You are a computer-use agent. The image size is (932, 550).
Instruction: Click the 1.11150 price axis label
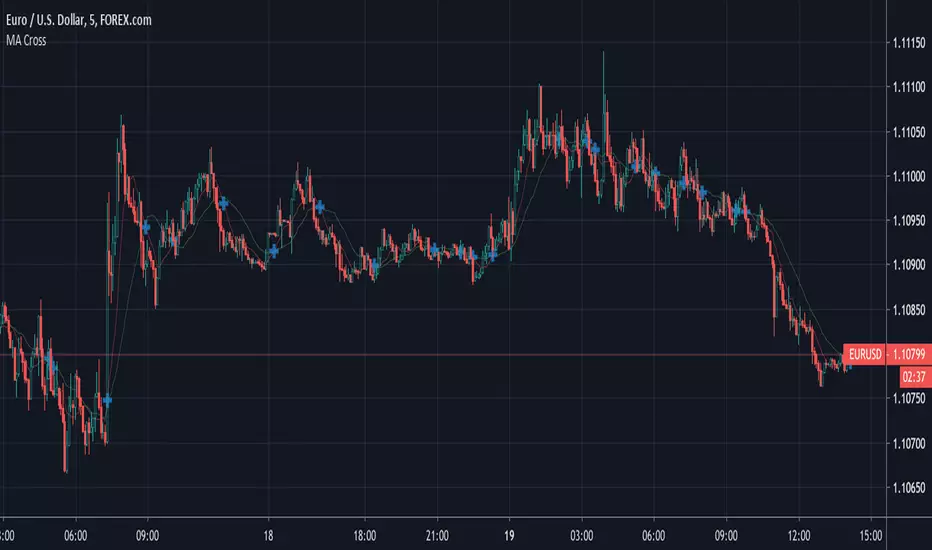click(x=909, y=43)
